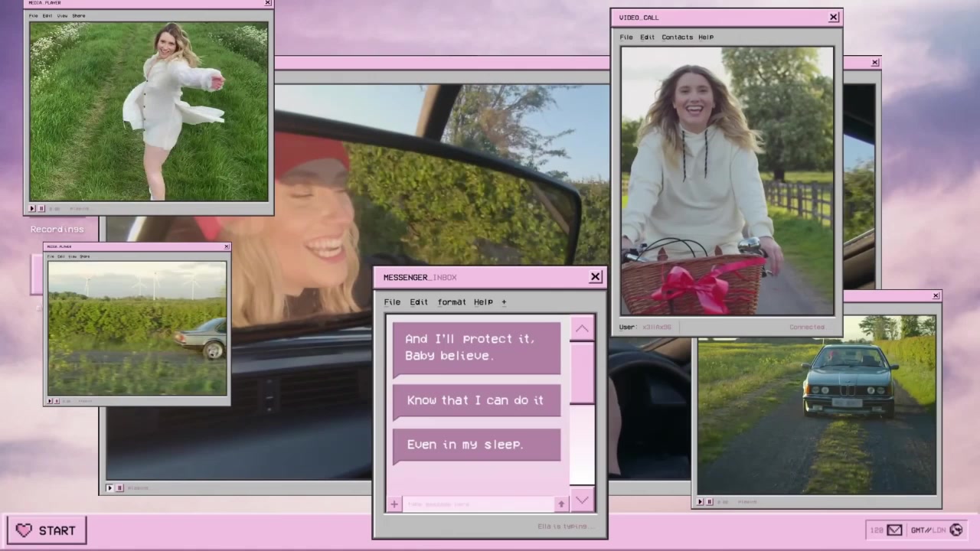Close the Messenger Inbox window

click(596, 277)
